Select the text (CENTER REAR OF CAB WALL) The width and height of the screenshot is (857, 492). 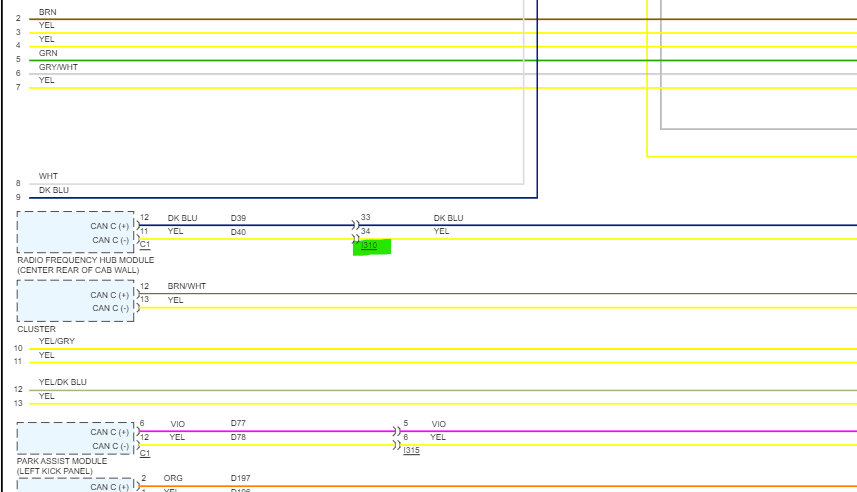pyautogui.click(x=78, y=270)
